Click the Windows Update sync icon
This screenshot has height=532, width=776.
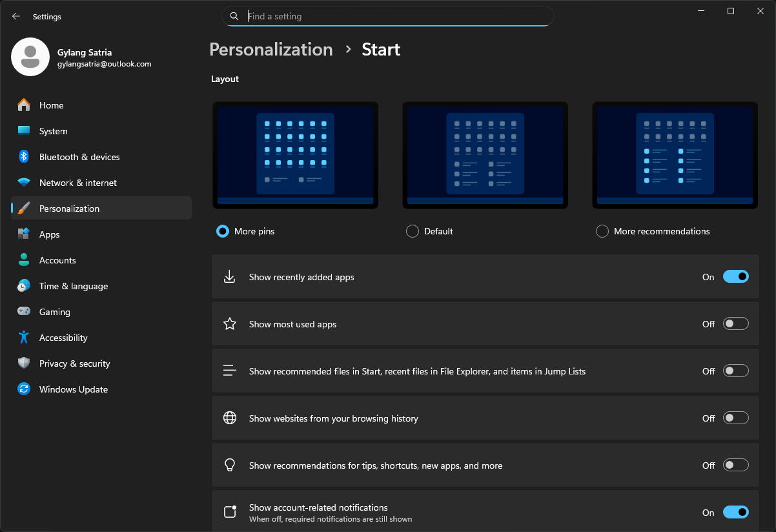(24, 389)
